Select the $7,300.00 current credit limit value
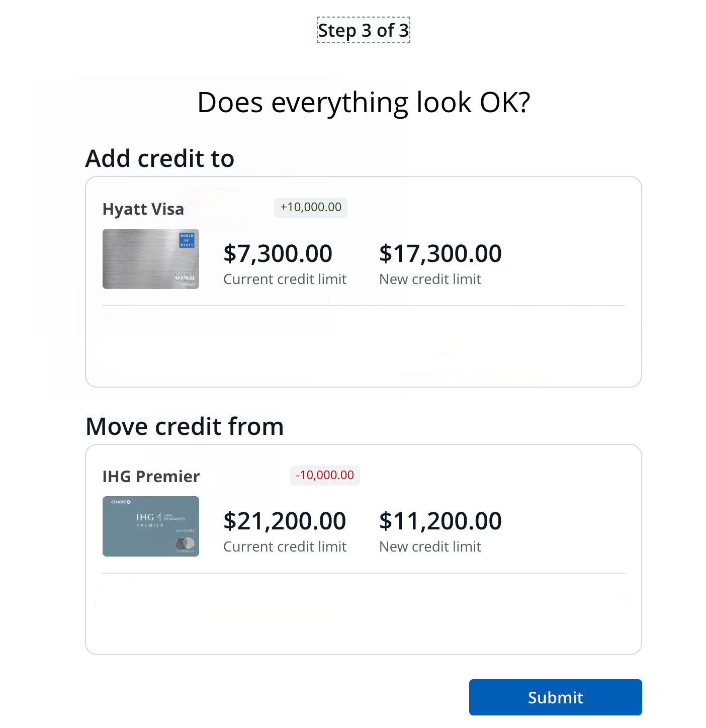The height and width of the screenshot is (728, 706). pos(278,253)
